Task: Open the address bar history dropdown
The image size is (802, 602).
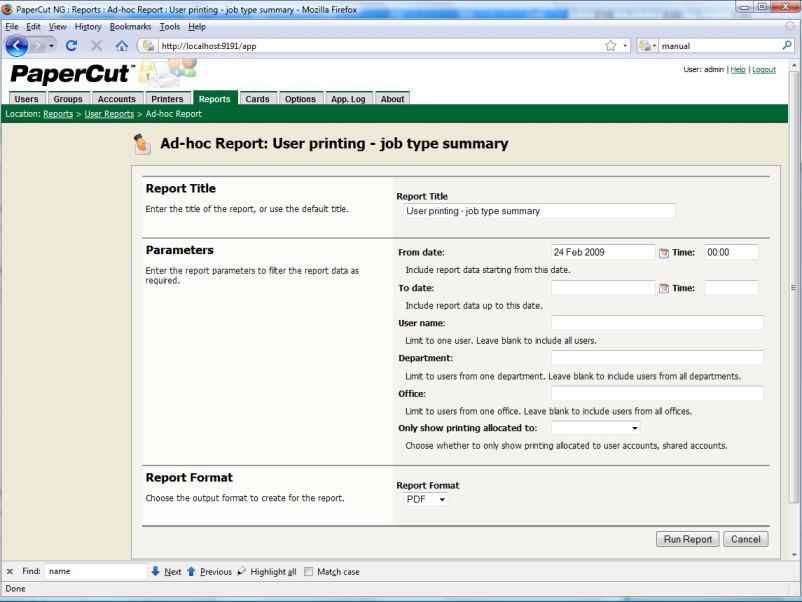Action: [625, 46]
